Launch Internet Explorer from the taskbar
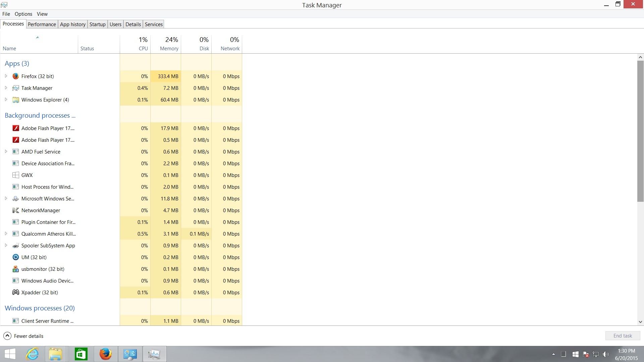 pyautogui.click(x=33, y=354)
